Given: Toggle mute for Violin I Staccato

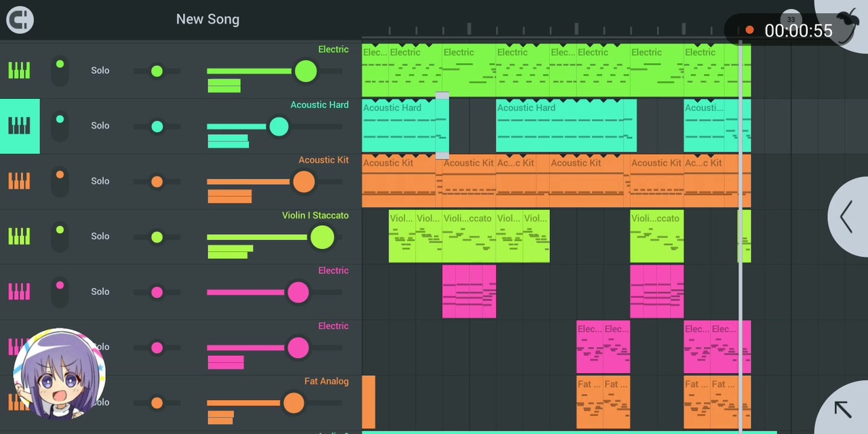Looking at the screenshot, I should point(60,236).
